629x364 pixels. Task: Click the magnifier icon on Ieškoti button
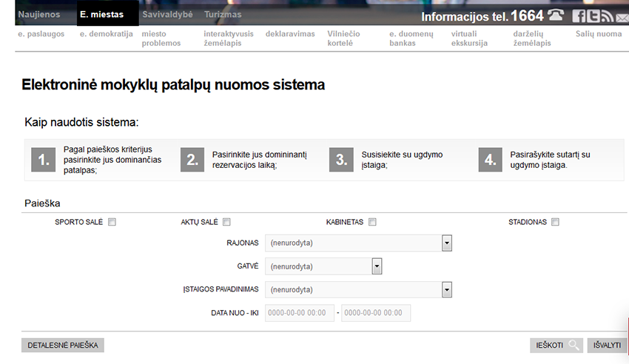point(574,346)
